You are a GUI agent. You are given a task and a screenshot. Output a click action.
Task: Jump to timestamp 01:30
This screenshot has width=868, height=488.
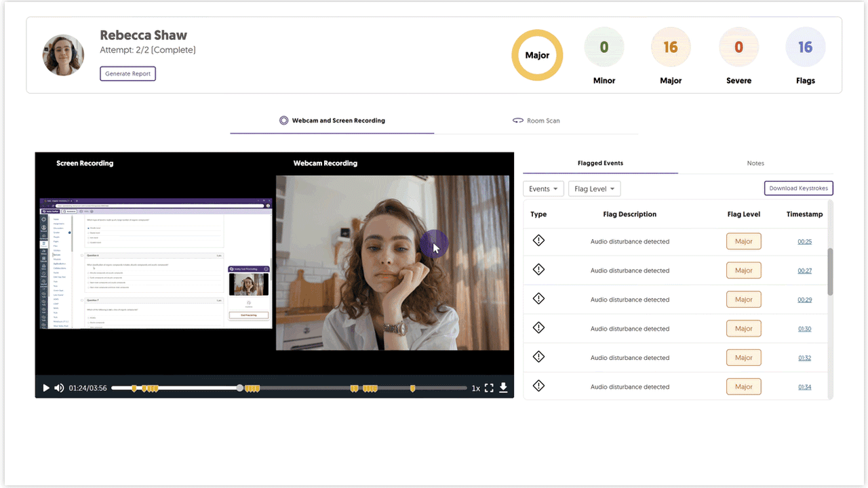click(x=804, y=329)
